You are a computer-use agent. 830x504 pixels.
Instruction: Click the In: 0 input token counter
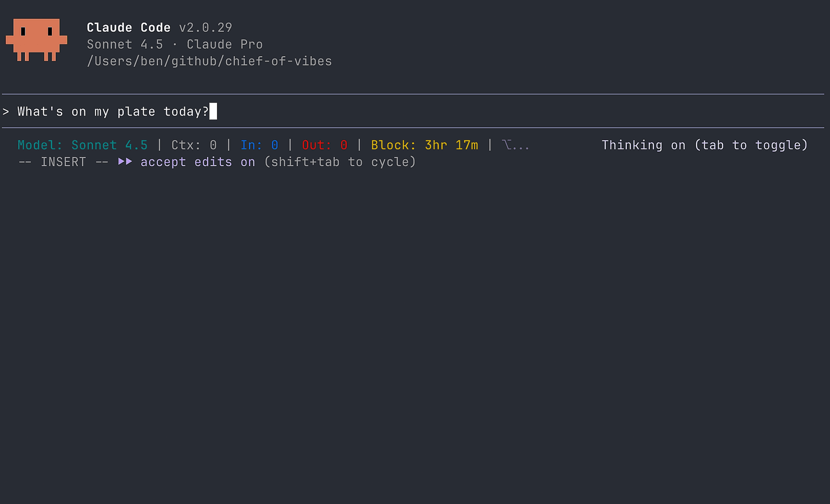coord(259,145)
